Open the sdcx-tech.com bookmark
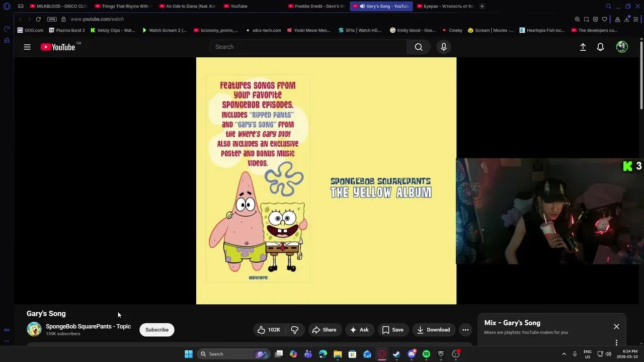This screenshot has width=644, height=362. pos(263,30)
